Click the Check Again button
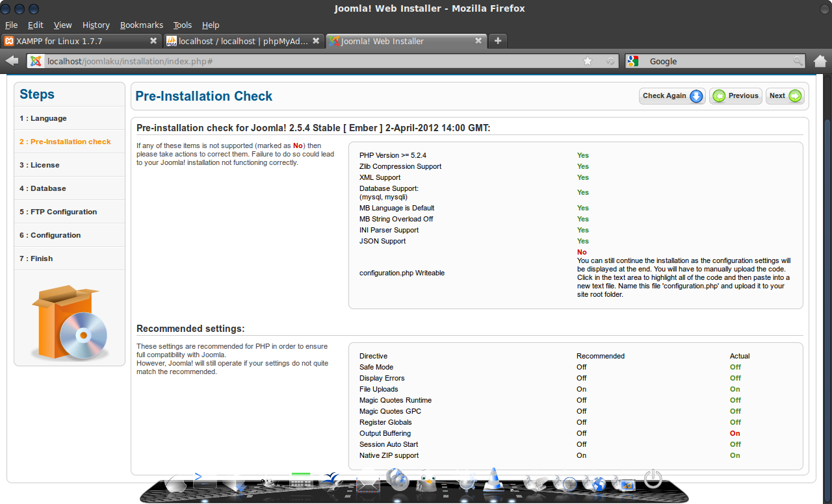 pyautogui.click(x=672, y=96)
